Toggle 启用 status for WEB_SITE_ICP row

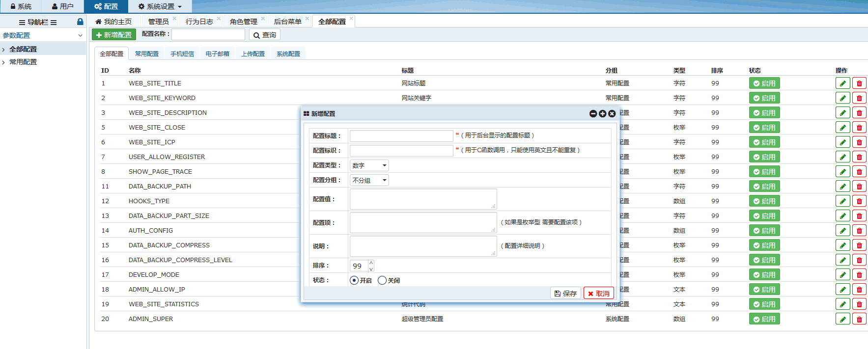pyautogui.click(x=764, y=142)
